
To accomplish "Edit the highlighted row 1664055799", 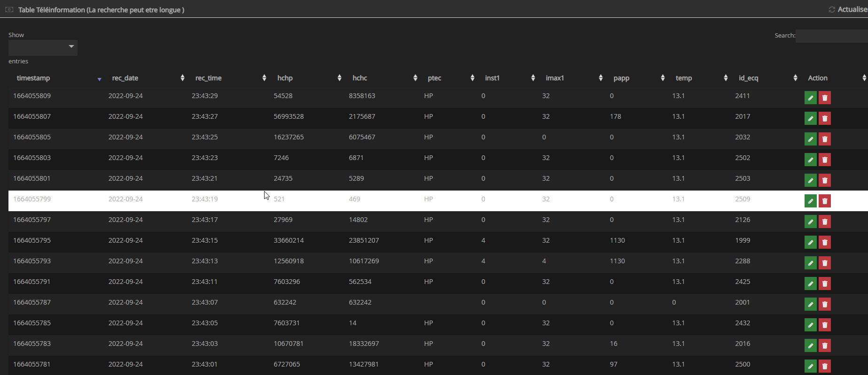I will [810, 201].
